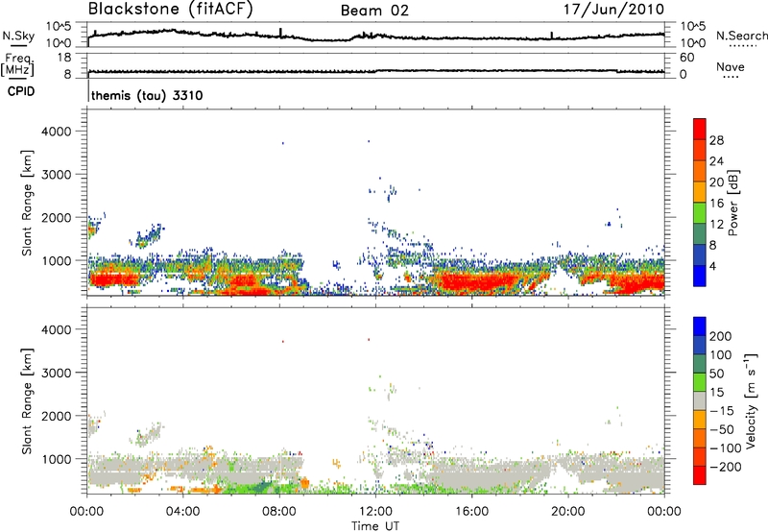Click the '20:00' time tick label
The height and width of the screenshot is (532, 768).
click(x=567, y=512)
